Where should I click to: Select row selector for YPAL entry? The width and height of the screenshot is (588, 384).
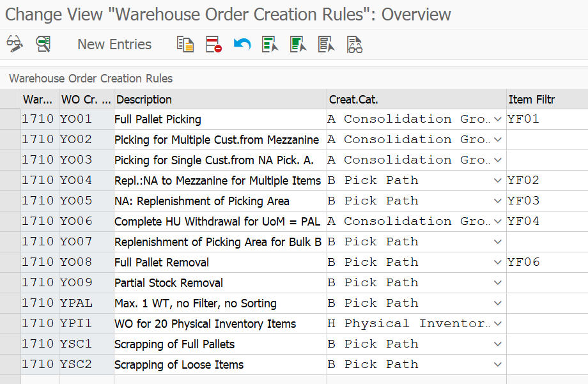pyautogui.click(x=10, y=303)
